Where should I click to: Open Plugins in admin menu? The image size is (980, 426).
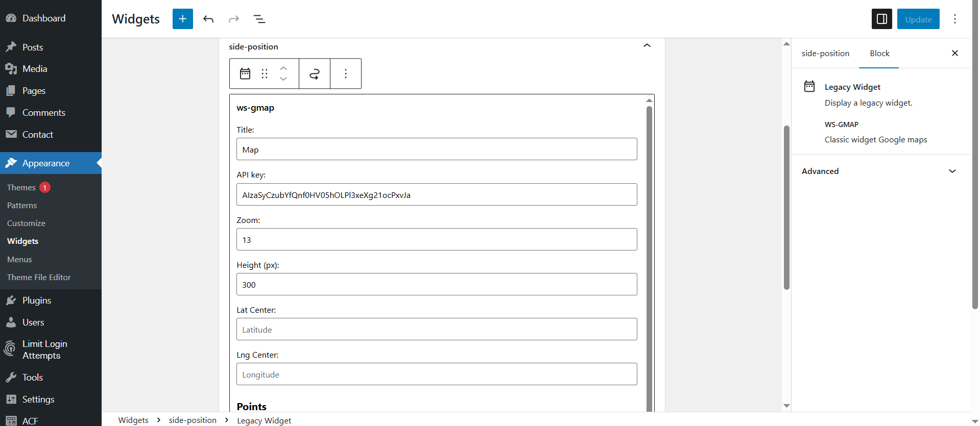tap(37, 300)
